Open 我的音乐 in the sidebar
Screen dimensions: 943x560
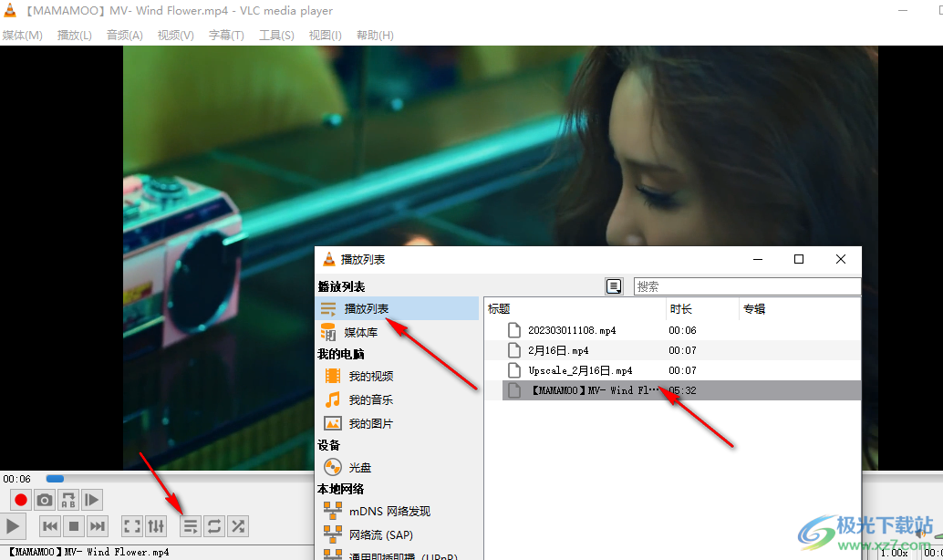[x=371, y=399]
